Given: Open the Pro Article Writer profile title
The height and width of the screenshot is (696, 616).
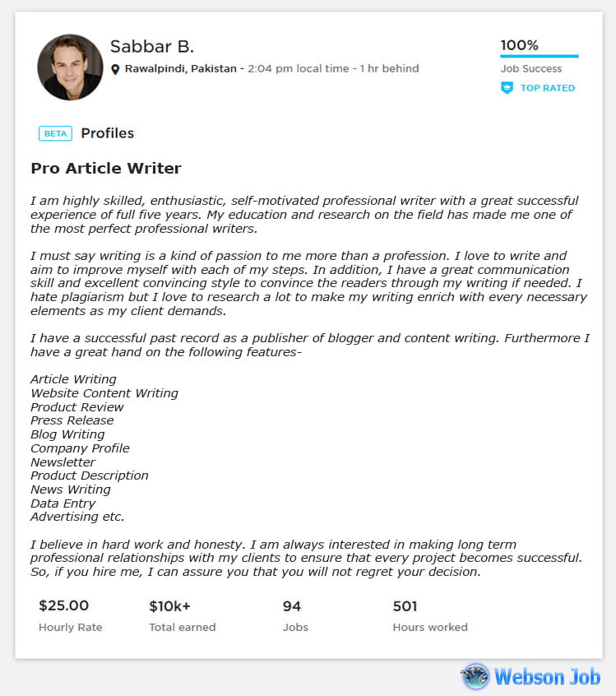Looking at the screenshot, I should pyautogui.click(x=106, y=168).
